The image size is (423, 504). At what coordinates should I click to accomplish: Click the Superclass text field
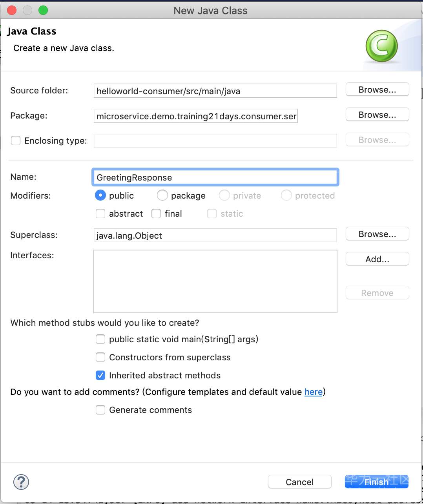[x=215, y=236]
